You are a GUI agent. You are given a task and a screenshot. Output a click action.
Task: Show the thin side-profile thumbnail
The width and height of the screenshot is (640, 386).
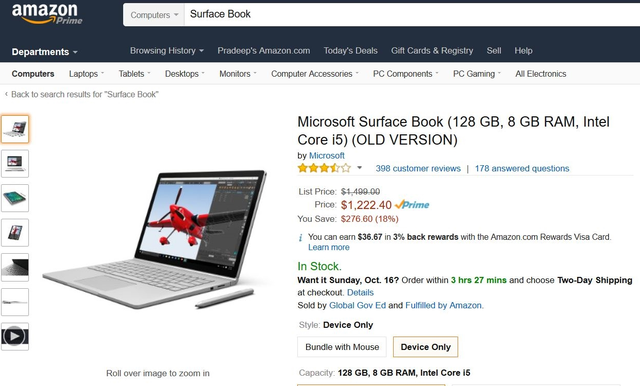click(x=15, y=302)
